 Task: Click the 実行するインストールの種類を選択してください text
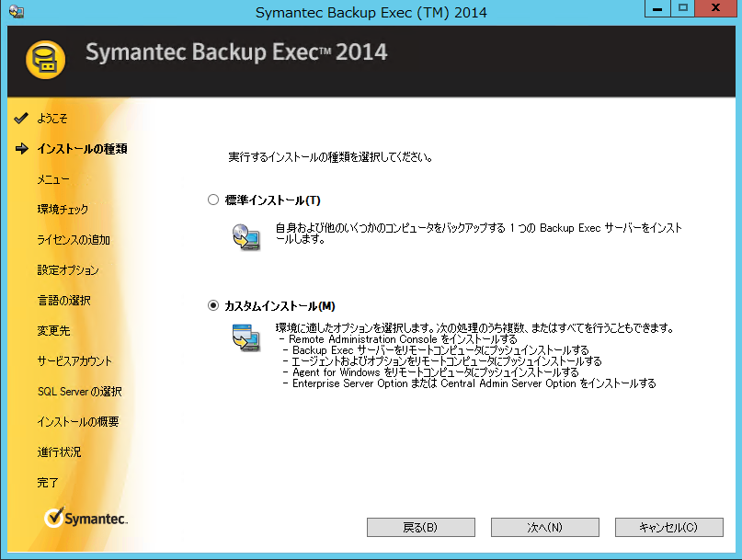(330, 156)
